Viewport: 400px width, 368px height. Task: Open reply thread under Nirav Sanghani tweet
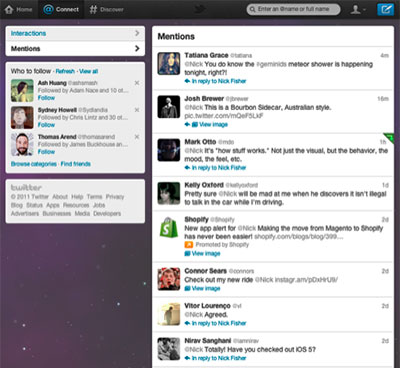[x=215, y=358]
